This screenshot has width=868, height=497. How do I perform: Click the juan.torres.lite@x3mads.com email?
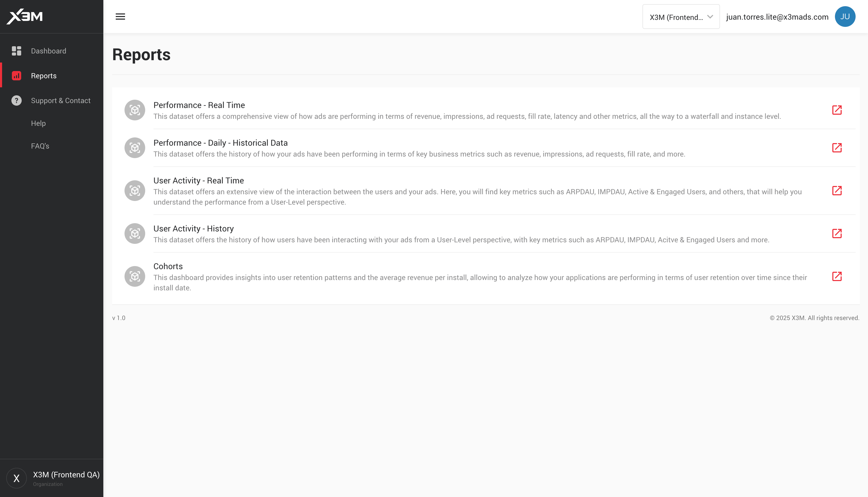click(x=777, y=17)
